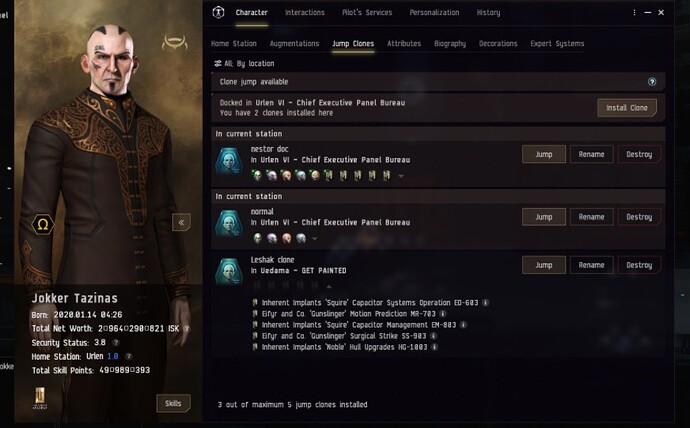Expand the normal clone implant list arrow

314,238
